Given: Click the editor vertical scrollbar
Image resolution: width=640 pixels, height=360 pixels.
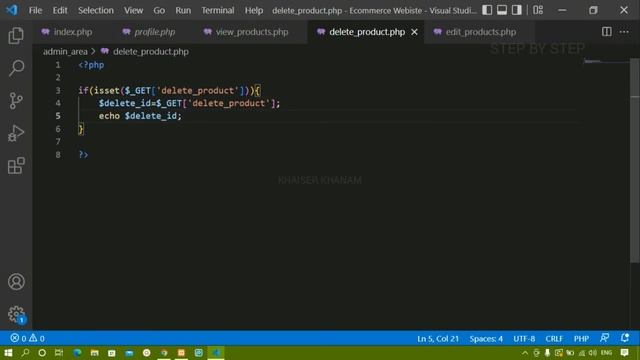Looking at the screenshot, I should click(x=635, y=161).
